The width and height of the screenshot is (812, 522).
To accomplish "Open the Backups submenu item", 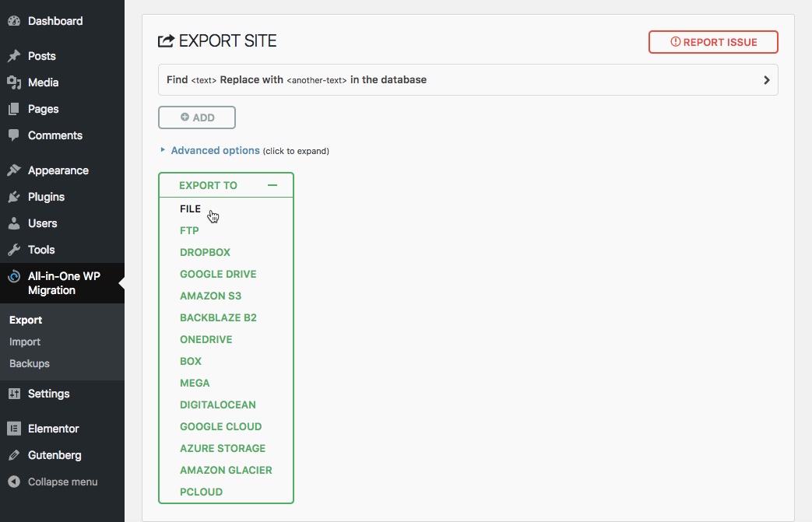I will pyautogui.click(x=30, y=363).
